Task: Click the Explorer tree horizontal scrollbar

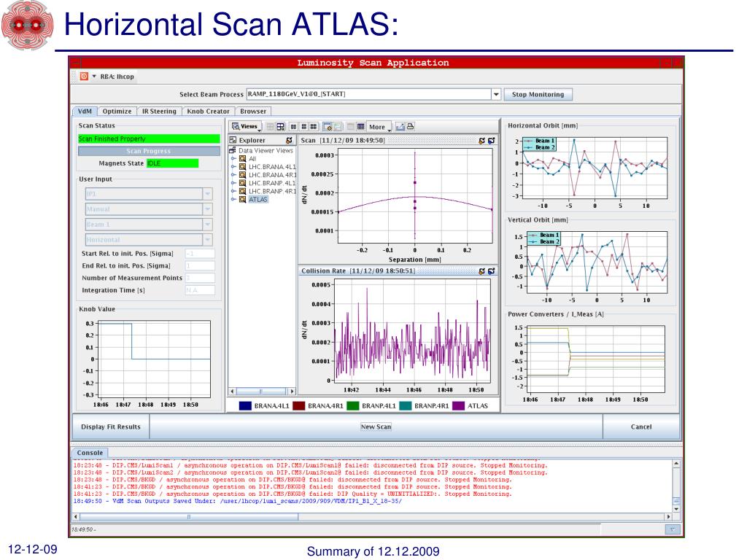Action: (x=262, y=391)
